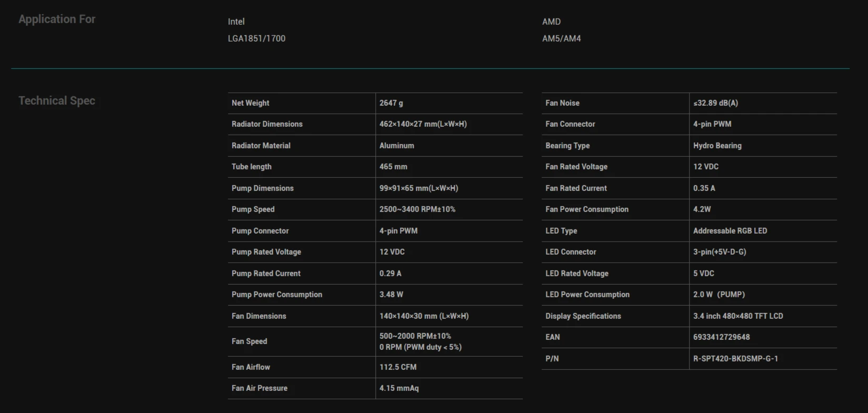Click the 465 mm value
This screenshot has height=413, width=868.
click(393, 167)
